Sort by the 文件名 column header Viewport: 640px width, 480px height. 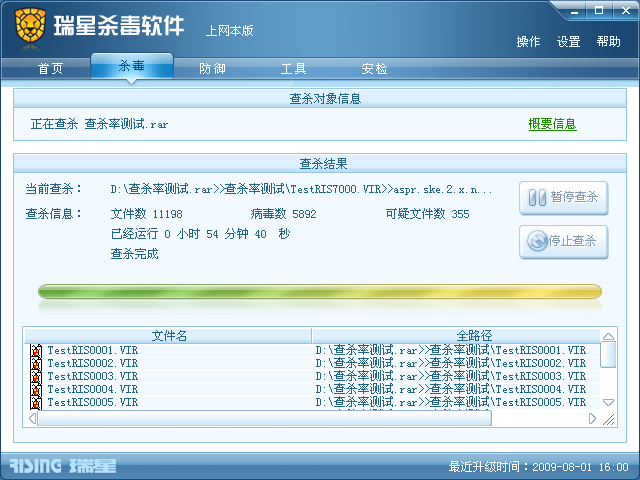168,336
